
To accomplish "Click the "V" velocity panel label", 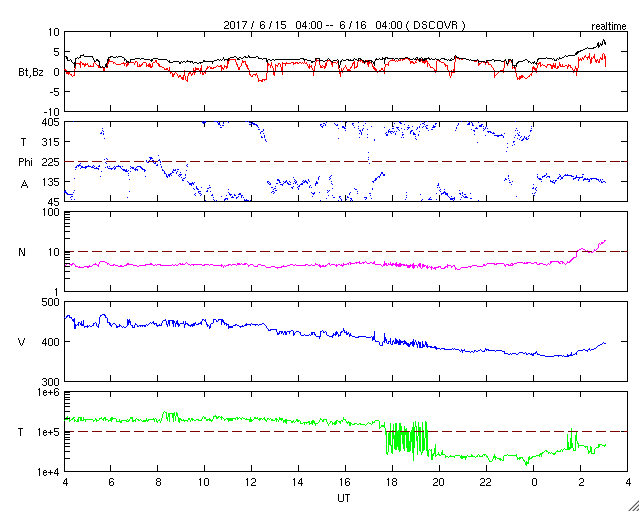I will click(x=23, y=342).
